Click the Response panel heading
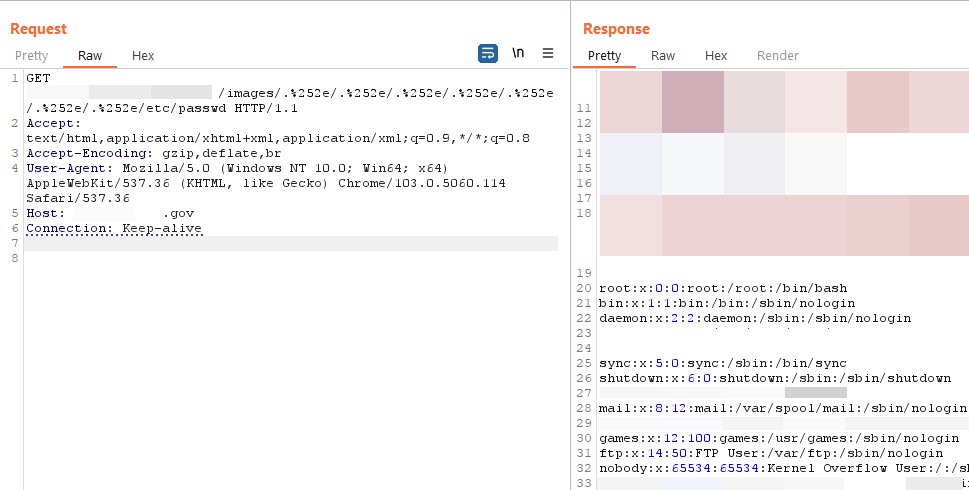 coord(616,29)
